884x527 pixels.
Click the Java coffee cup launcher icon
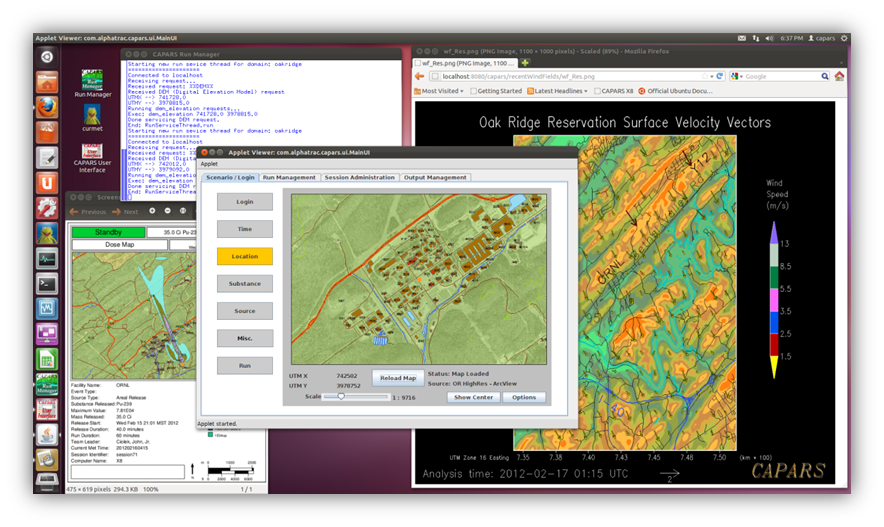pos(47,435)
